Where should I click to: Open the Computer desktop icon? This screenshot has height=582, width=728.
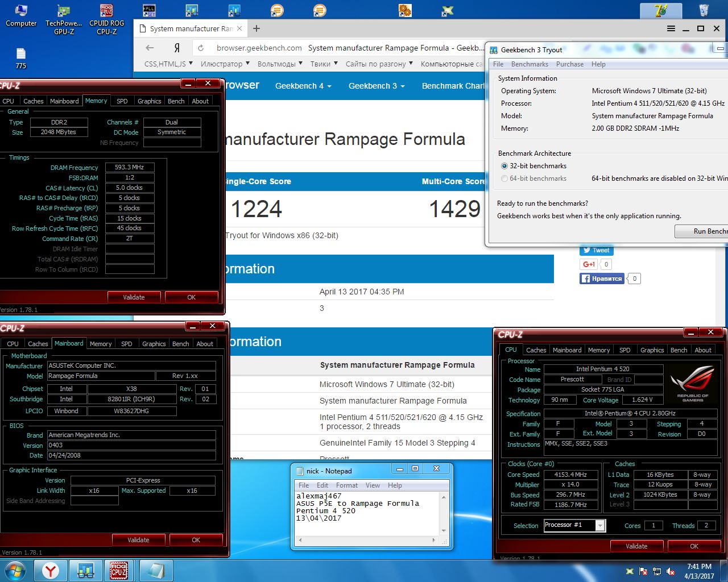tap(21, 15)
